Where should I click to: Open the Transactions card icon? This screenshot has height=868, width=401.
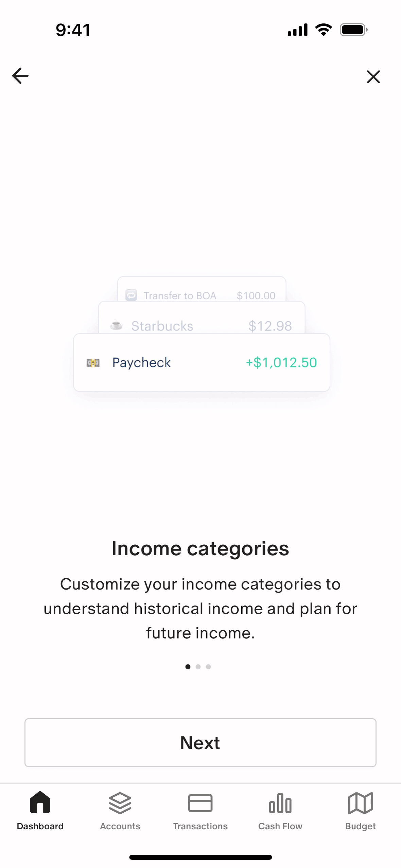pyautogui.click(x=200, y=803)
